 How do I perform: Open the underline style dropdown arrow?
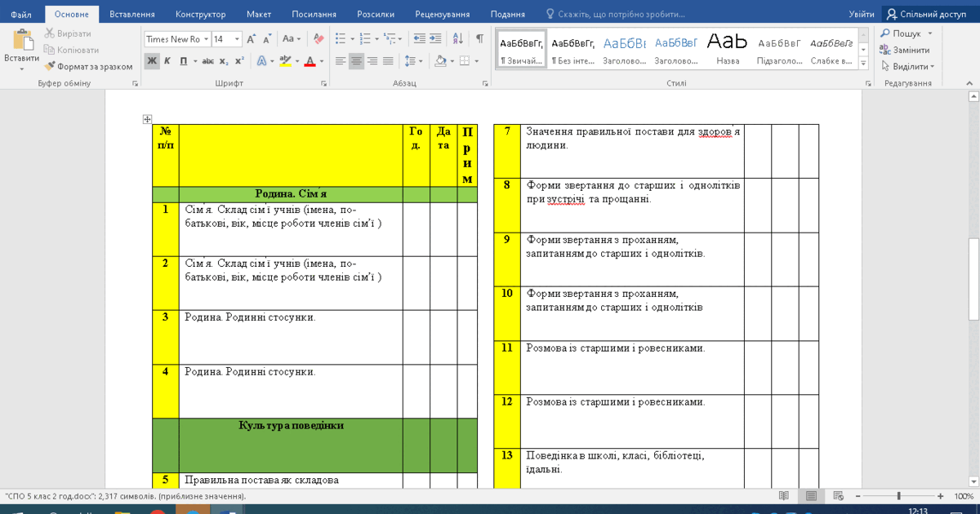pyautogui.click(x=194, y=60)
